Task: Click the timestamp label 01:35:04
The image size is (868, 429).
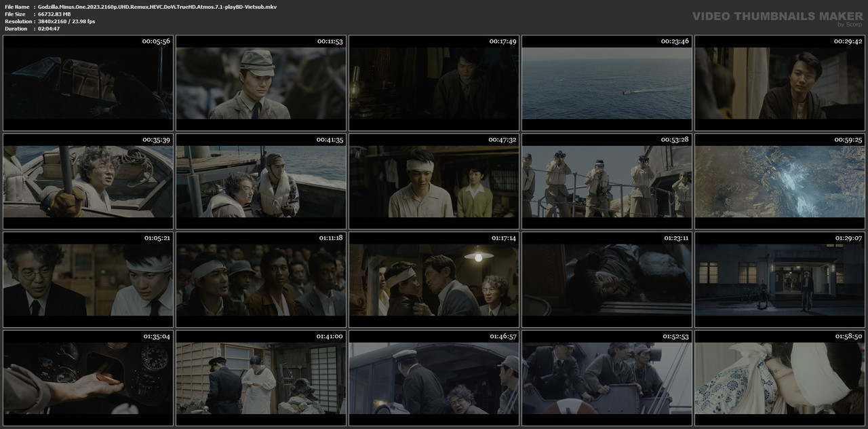Action: coord(156,337)
